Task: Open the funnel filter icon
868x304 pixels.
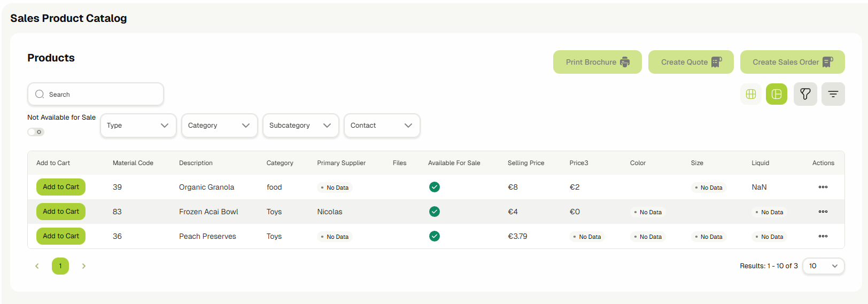Action: tap(805, 94)
